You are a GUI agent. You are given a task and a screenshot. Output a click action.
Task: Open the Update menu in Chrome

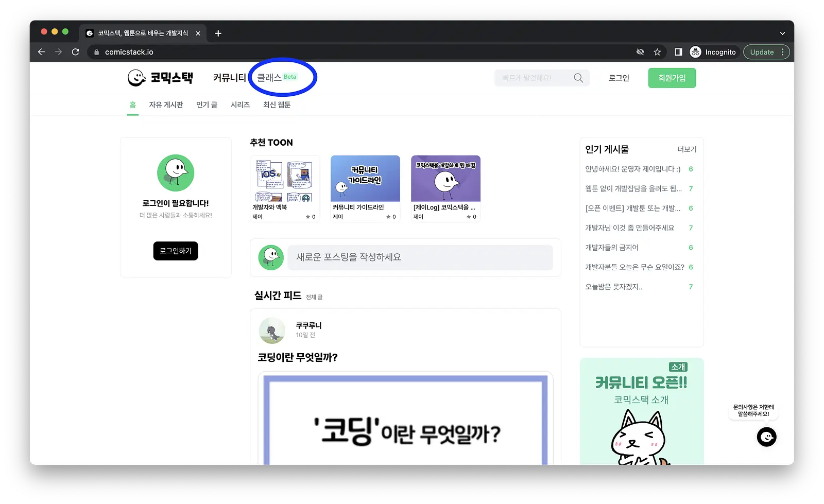point(766,52)
